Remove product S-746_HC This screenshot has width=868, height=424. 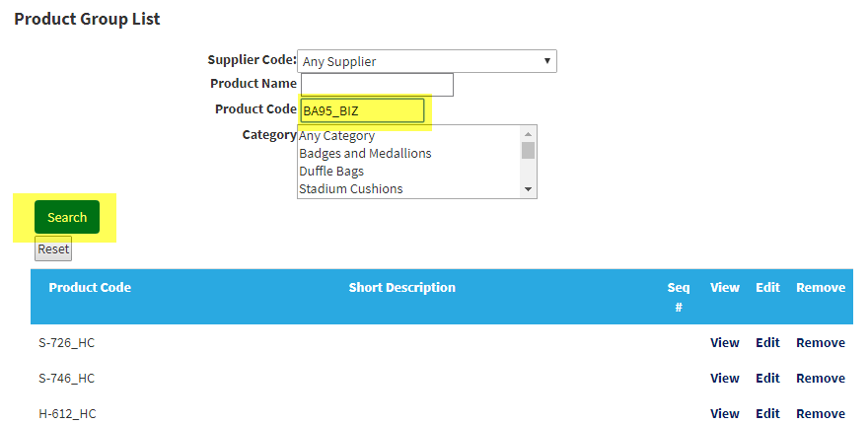(x=821, y=378)
